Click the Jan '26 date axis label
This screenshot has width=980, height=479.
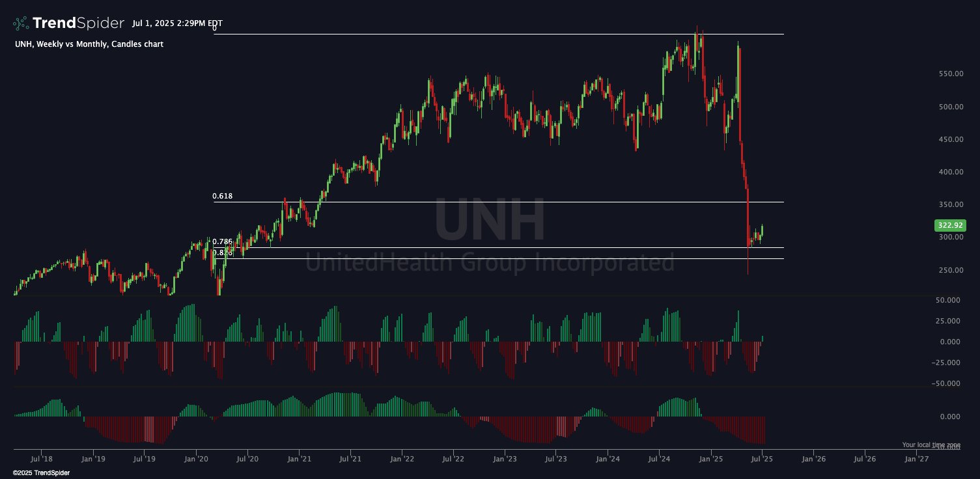[813, 459]
